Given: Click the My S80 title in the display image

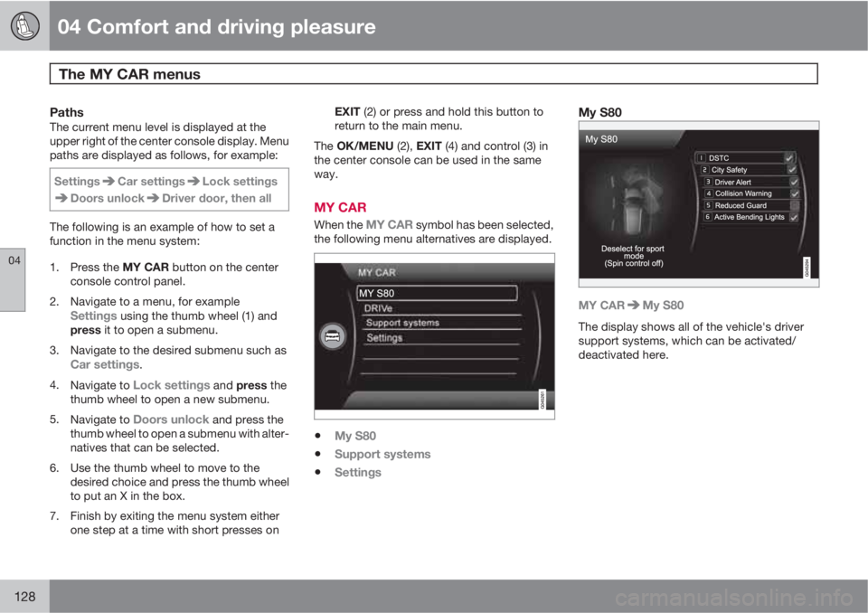Looking at the screenshot, I should 601,139.
